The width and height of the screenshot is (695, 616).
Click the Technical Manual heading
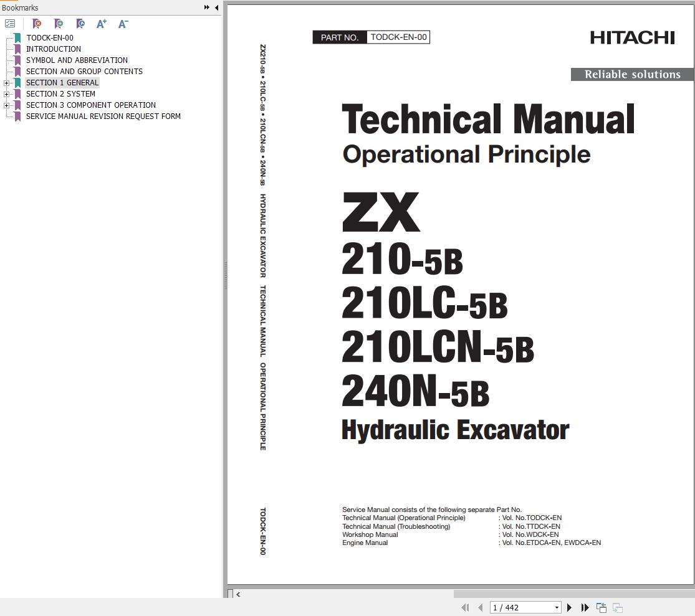pos(488,119)
